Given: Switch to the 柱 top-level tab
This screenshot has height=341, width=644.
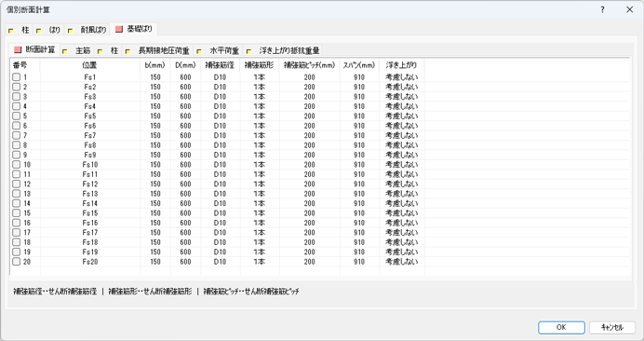Looking at the screenshot, I should 20,30.
